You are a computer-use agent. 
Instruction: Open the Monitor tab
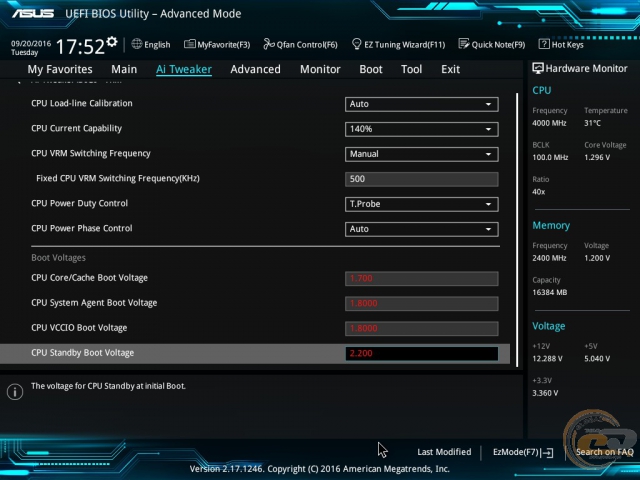[x=320, y=69]
